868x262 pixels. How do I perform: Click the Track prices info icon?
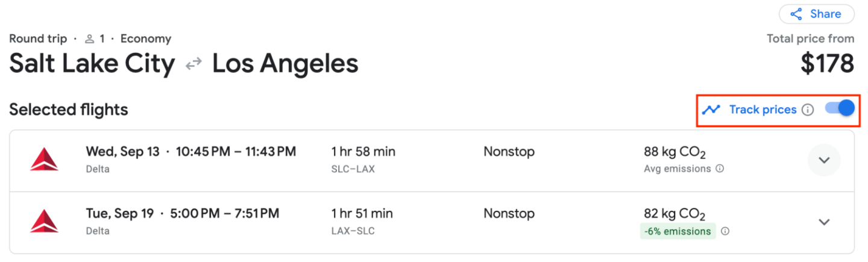pyautogui.click(x=808, y=110)
